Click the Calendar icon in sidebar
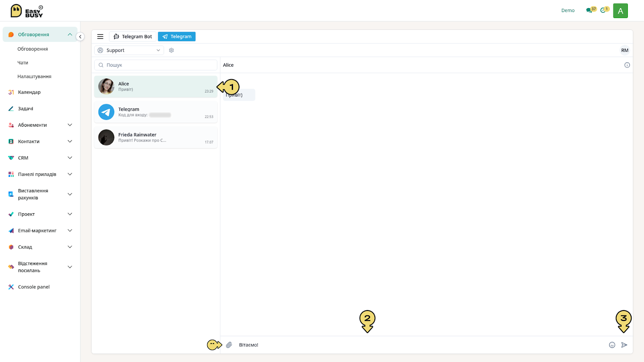Image resolution: width=644 pixels, height=362 pixels. (x=11, y=92)
